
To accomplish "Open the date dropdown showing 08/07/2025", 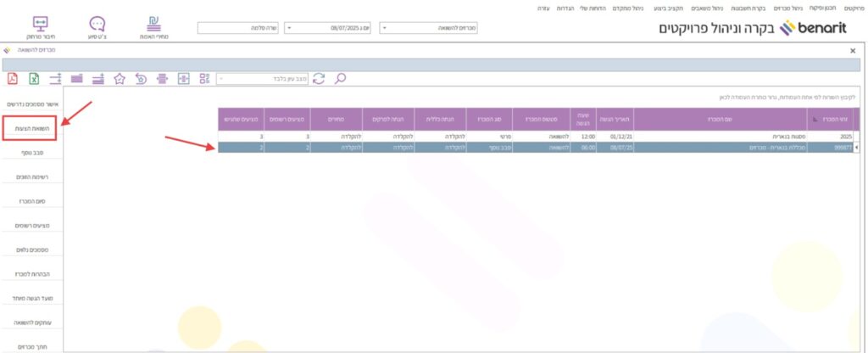I will pos(327,28).
